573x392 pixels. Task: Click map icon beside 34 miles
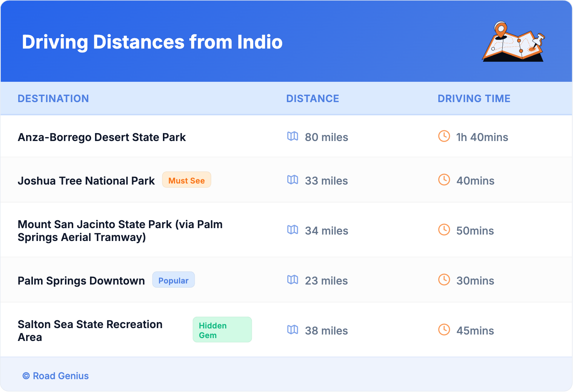point(293,230)
